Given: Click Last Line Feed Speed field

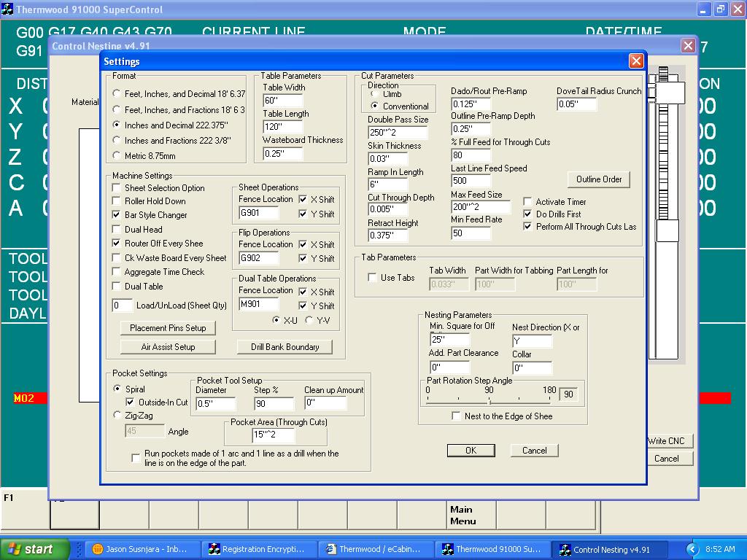Looking at the screenshot, I should pyautogui.click(x=471, y=181).
